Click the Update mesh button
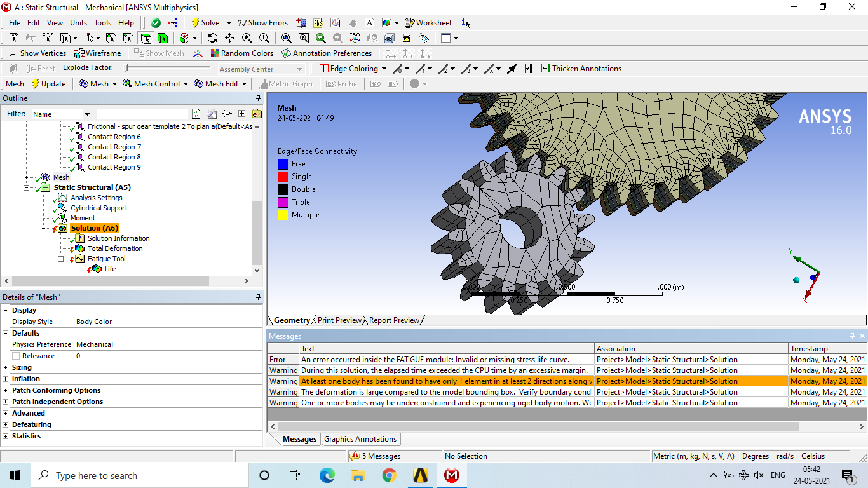 point(48,84)
